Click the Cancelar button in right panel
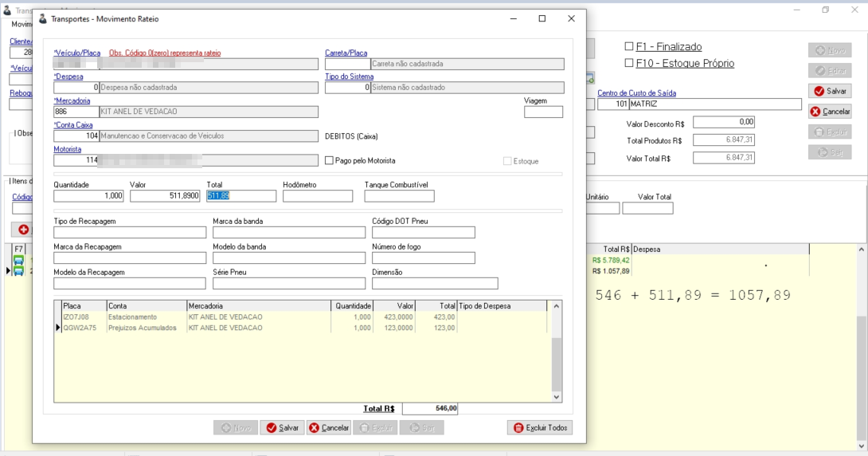This screenshot has width=868, height=456. pos(829,112)
